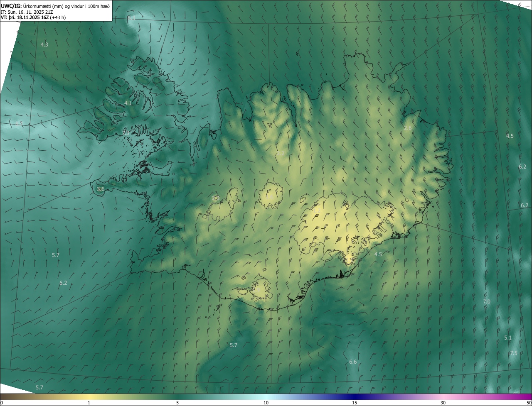
Task: Click the 7.5 value label
Action: point(514,353)
